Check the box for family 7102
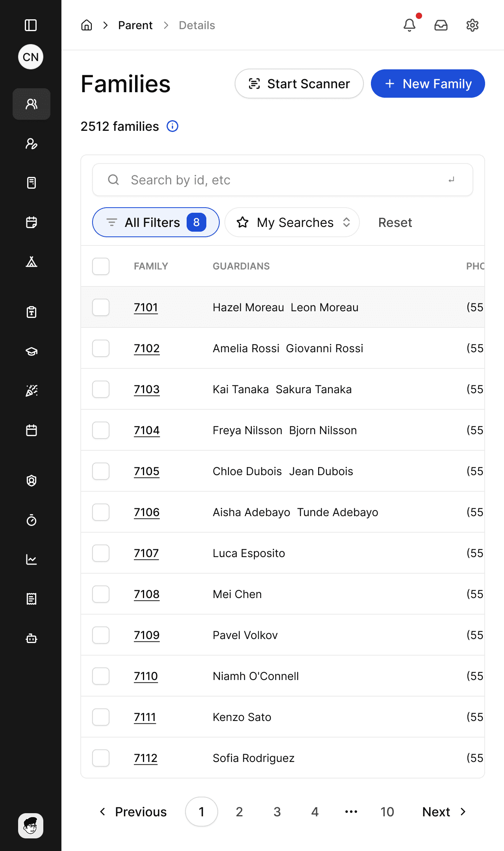Viewport: 504px width, 851px height. (x=101, y=348)
